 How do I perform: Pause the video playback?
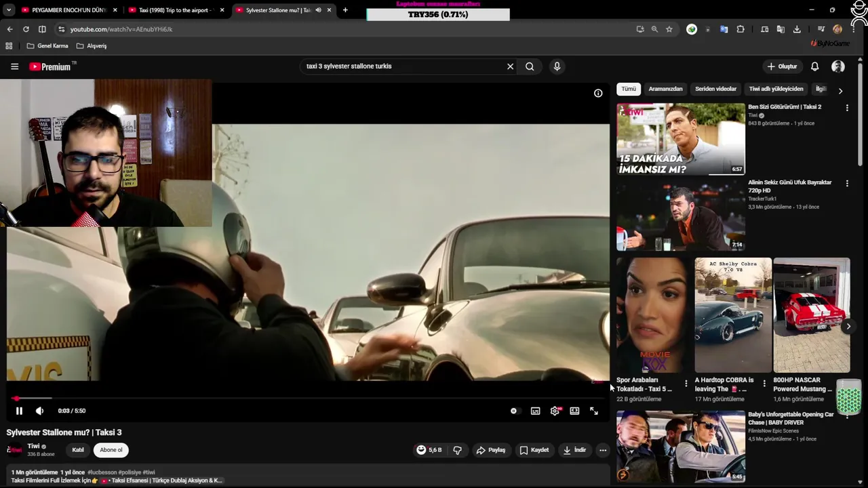[x=19, y=411]
